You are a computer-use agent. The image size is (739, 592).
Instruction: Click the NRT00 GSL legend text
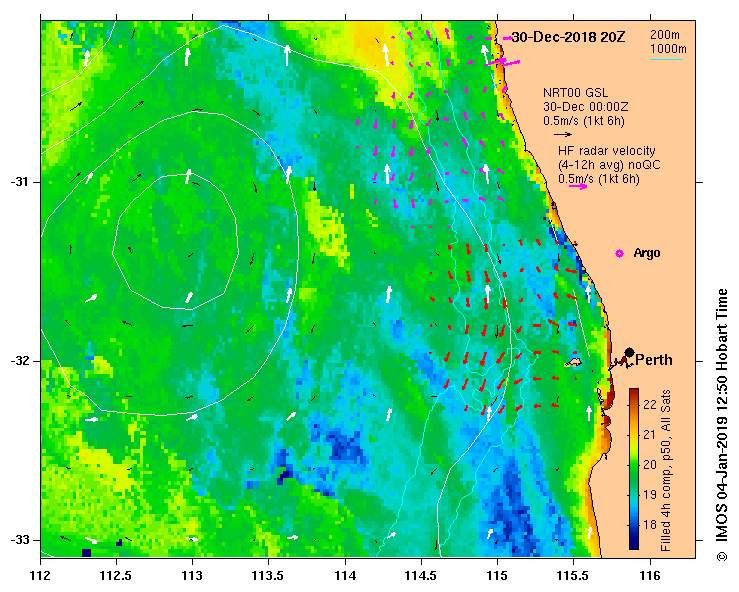tap(575, 93)
